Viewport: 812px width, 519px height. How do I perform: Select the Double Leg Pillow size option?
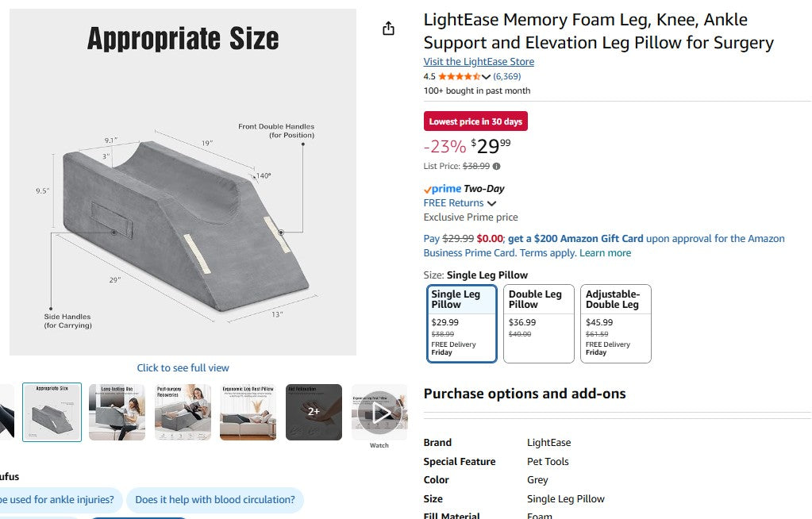point(538,323)
